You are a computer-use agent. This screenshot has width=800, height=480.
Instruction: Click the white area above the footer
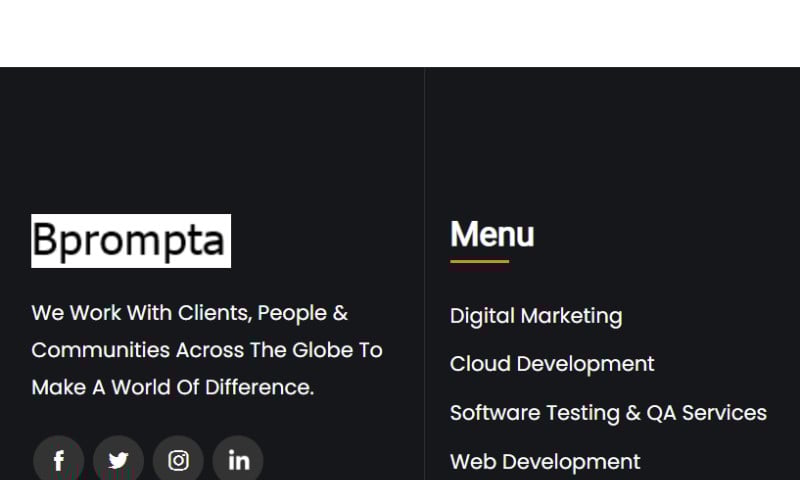click(400, 32)
